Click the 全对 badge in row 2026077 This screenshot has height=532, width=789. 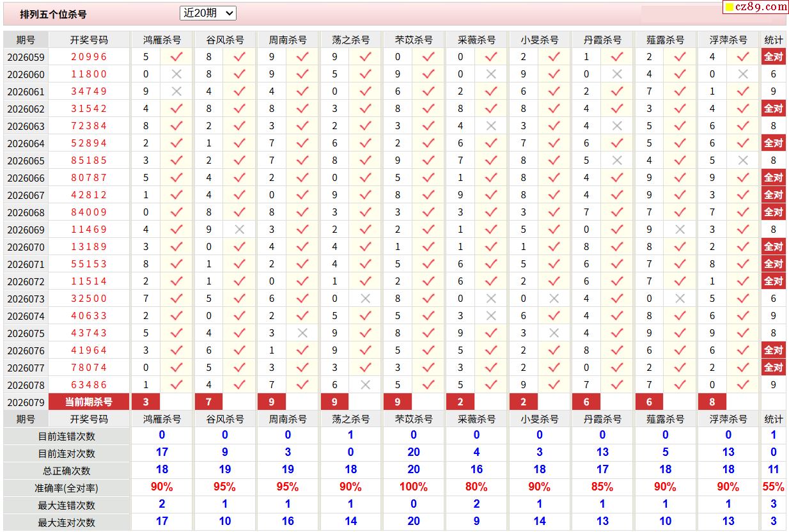click(774, 368)
